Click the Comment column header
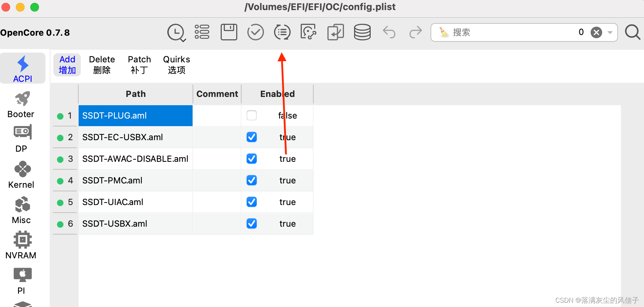Image resolution: width=644 pixels, height=307 pixels. (x=217, y=94)
